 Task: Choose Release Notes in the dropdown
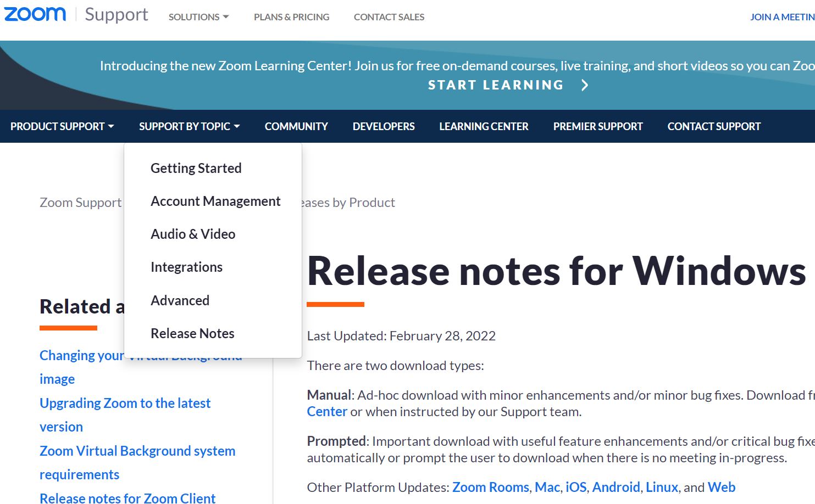(x=192, y=333)
